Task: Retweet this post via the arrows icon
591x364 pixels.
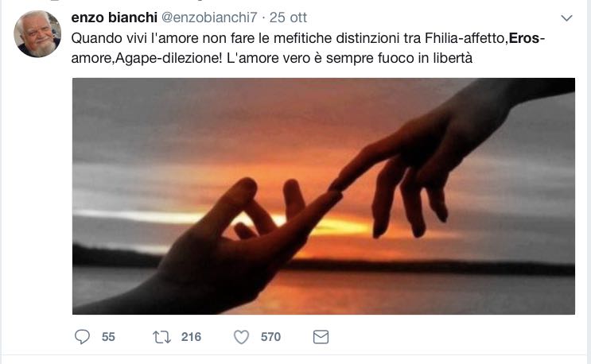Action: [x=161, y=337]
